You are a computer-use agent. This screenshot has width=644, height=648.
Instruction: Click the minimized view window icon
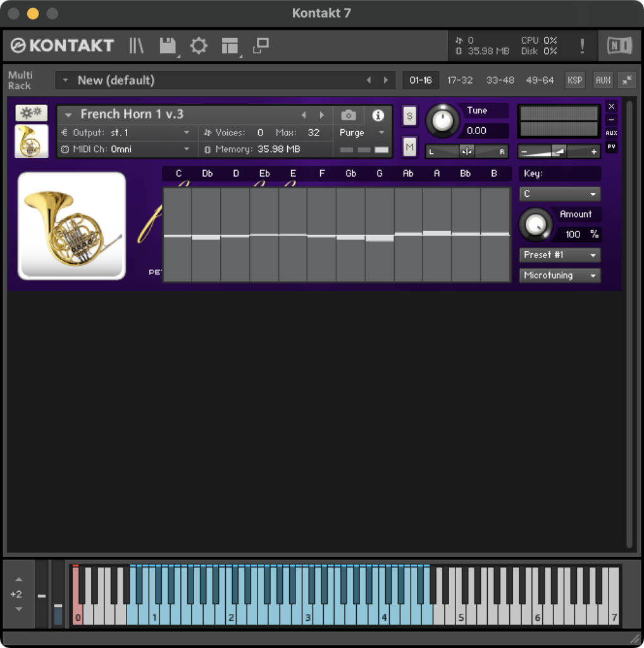click(261, 46)
